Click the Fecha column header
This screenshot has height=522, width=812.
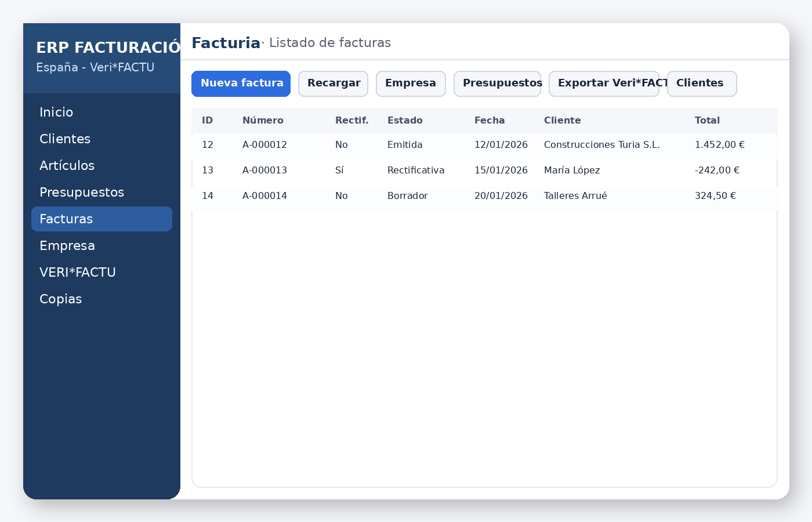pos(490,120)
